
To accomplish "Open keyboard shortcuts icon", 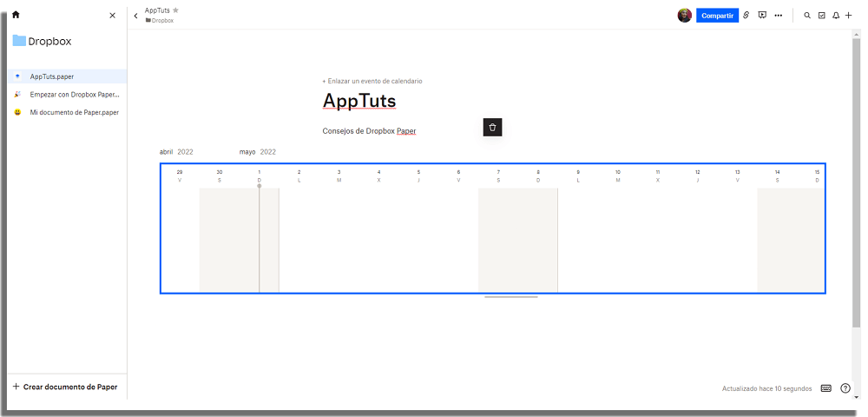I will point(826,388).
